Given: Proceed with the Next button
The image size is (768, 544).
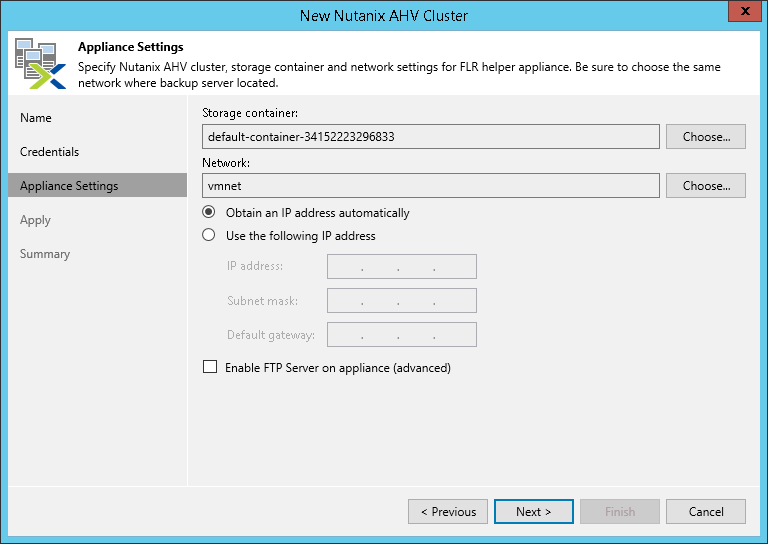Looking at the screenshot, I should pos(534,512).
